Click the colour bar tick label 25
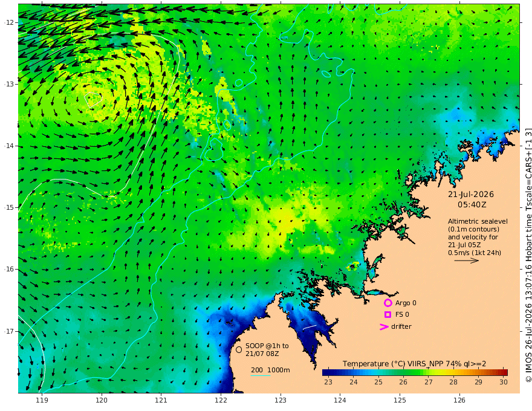This screenshot has width=532, height=411. [x=378, y=382]
